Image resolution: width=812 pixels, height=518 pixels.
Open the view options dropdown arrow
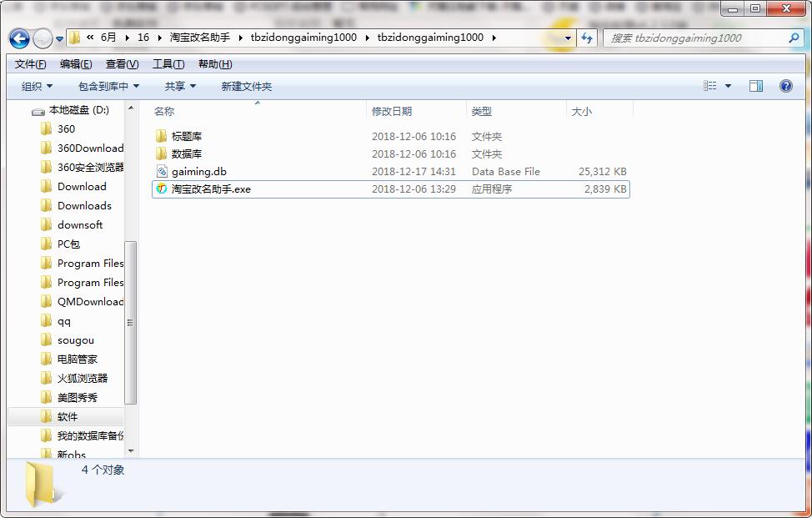pos(728,86)
